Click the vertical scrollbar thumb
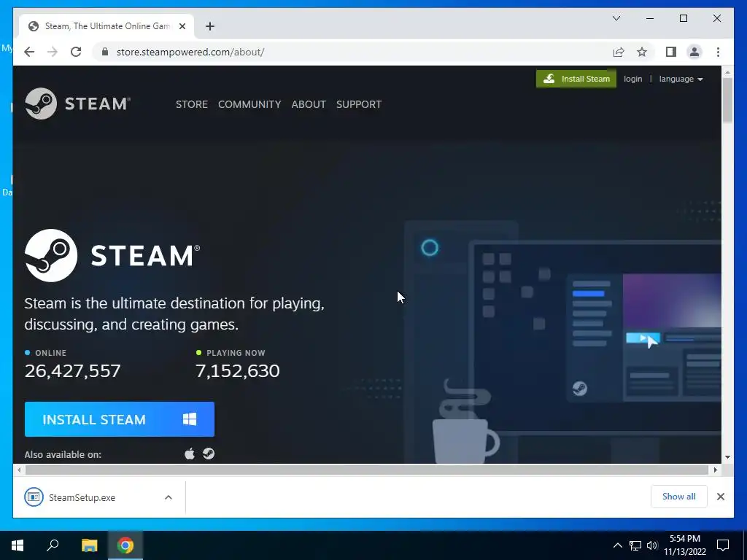Image resolution: width=747 pixels, height=560 pixels. tap(727, 99)
